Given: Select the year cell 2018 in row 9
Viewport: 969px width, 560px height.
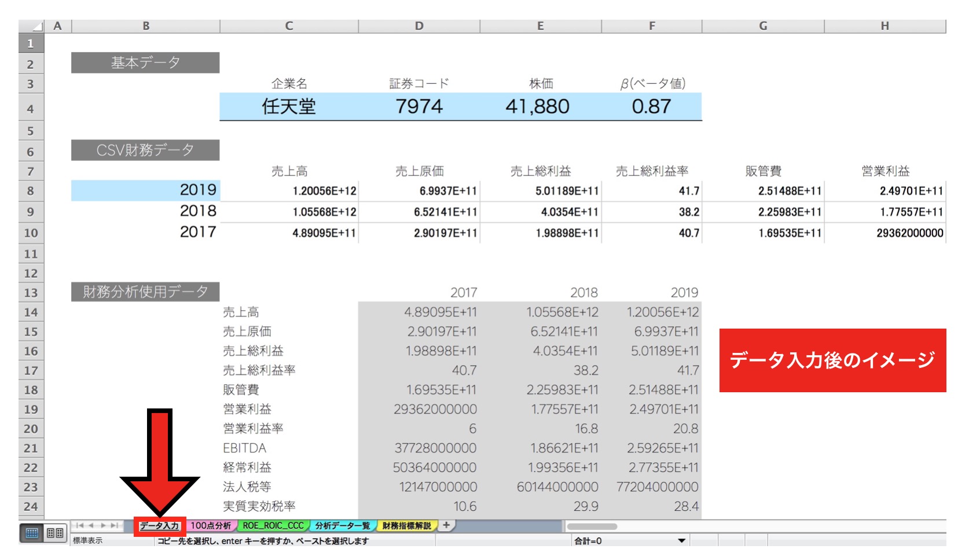Looking at the screenshot, I should pos(145,211).
